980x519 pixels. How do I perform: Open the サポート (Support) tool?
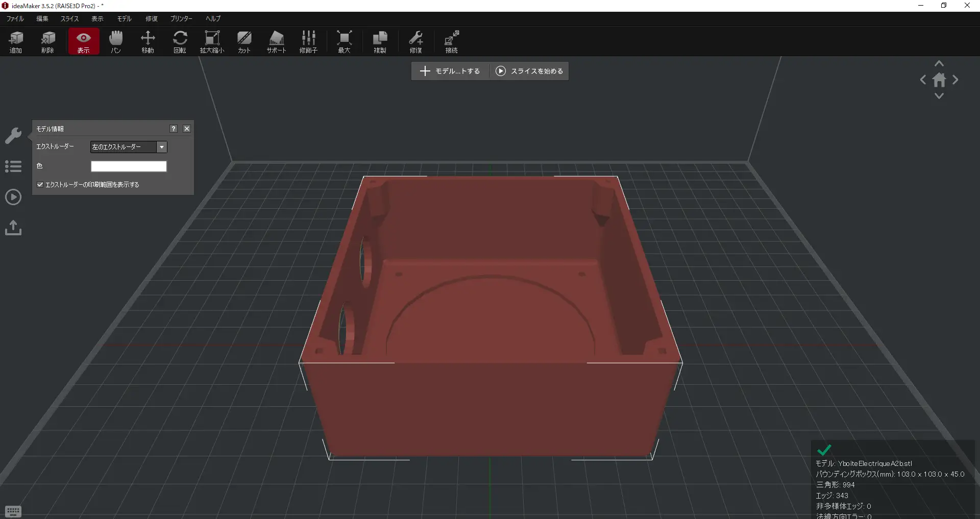tap(276, 41)
